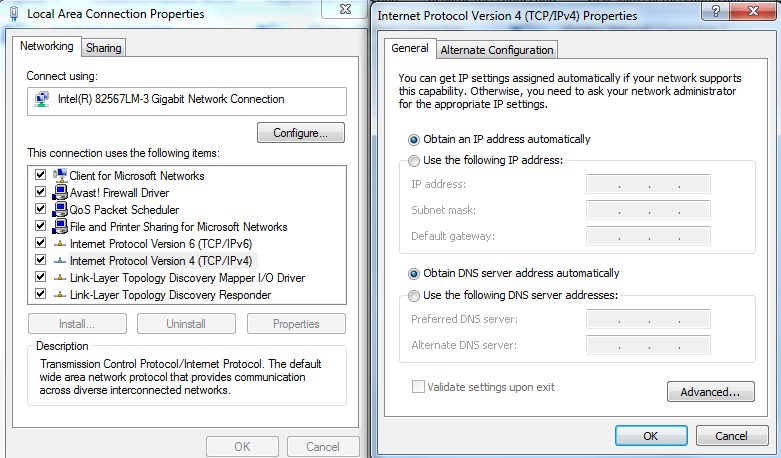Toggle the QoS Packet Scheduler checkbox
The width and height of the screenshot is (781, 458).
(x=41, y=210)
